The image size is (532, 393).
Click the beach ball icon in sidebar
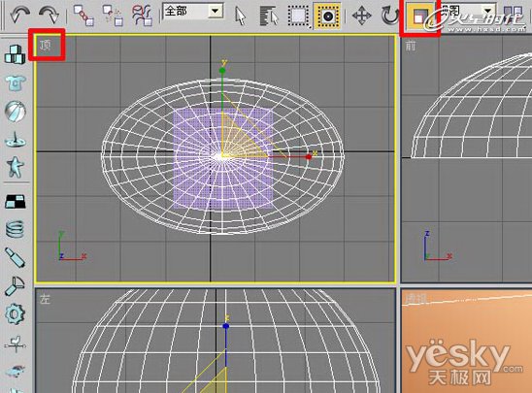pos(16,112)
